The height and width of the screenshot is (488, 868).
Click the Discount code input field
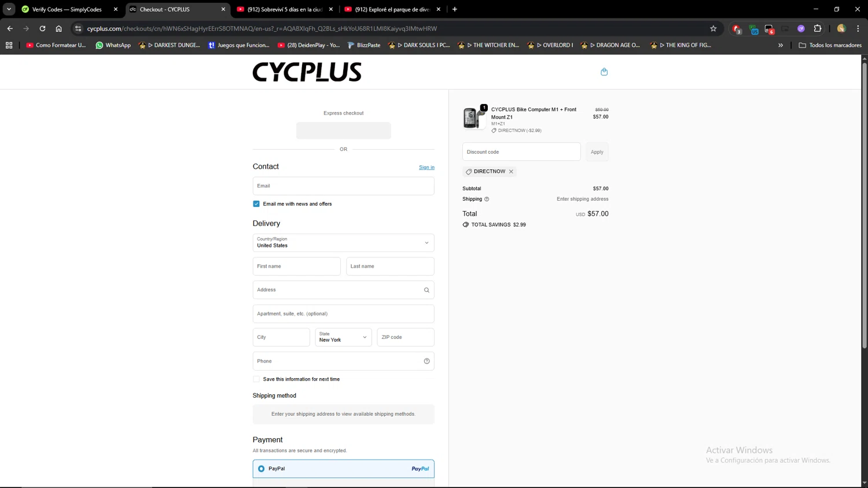[521, 152]
